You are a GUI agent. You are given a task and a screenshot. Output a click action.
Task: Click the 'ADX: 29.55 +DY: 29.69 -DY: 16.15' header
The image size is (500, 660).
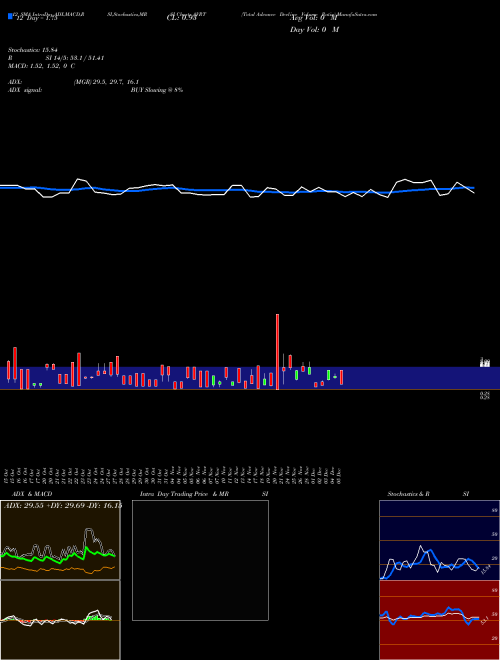tap(63, 505)
